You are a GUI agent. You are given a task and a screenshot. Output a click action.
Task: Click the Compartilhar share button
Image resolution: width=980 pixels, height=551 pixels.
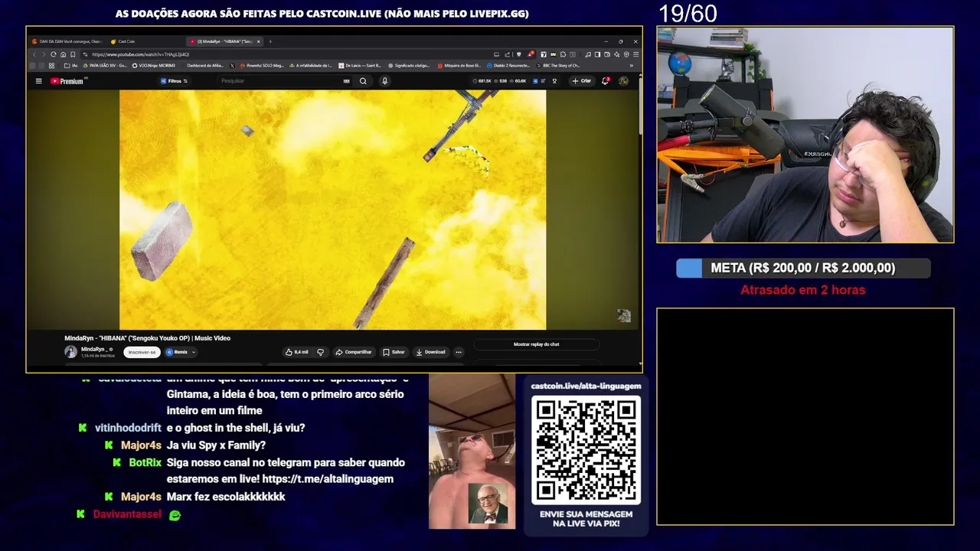(353, 352)
